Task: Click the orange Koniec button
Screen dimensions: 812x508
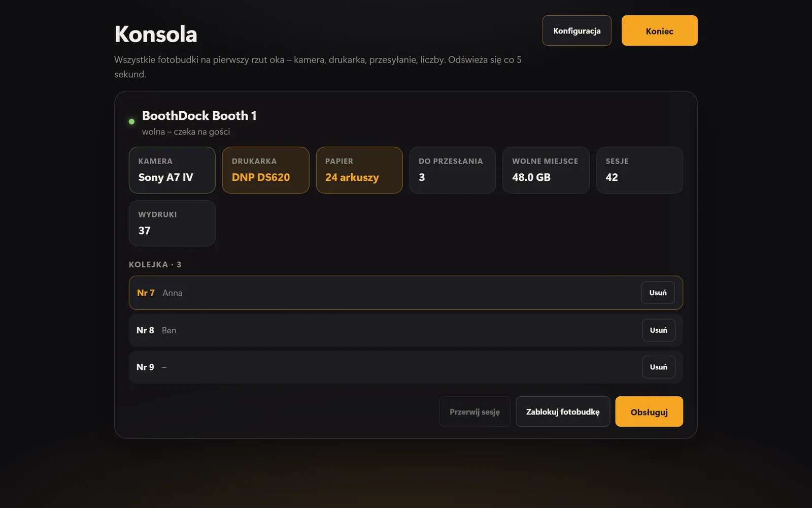Action: (659, 30)
